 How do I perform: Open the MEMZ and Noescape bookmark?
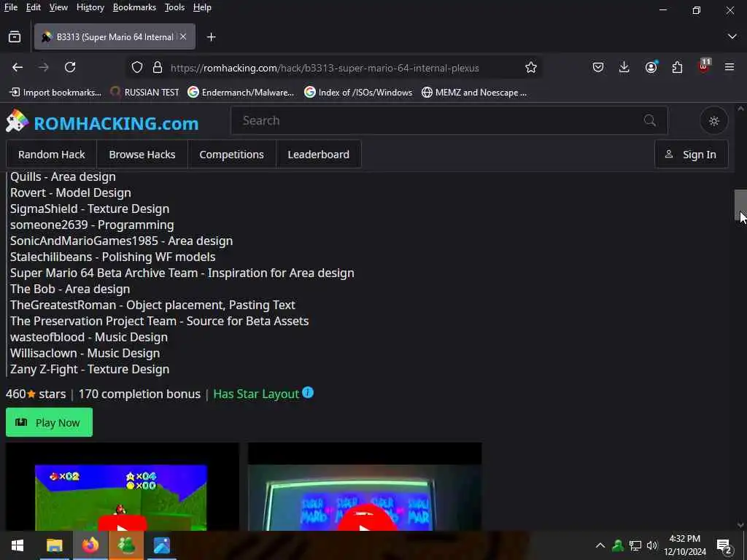click(474, 93)
